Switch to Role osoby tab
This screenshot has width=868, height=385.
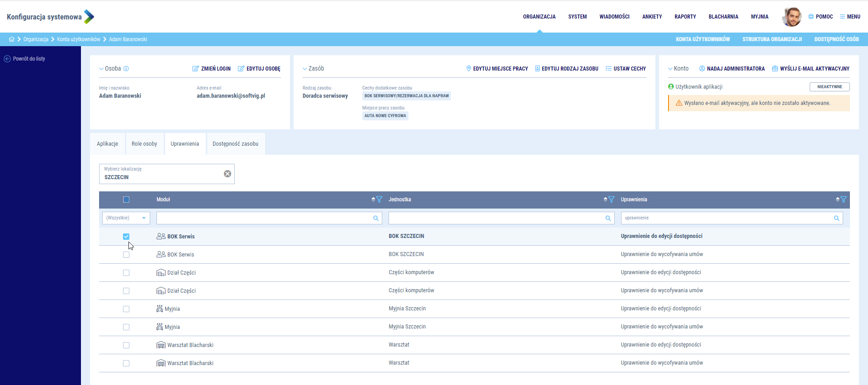pyautogui.click(x=144, y=144)
